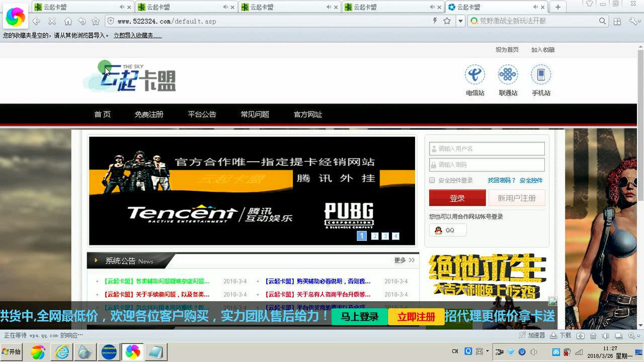Switch to the third 云起卡盟 tab
Screen dimensions: 644x362
pyautogui.click(x=290, y=7)
